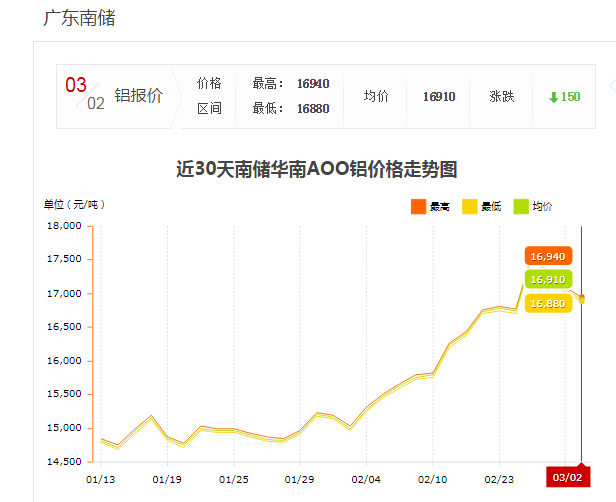Click the yellow 16,880 tooltip badge

[548, 303]
